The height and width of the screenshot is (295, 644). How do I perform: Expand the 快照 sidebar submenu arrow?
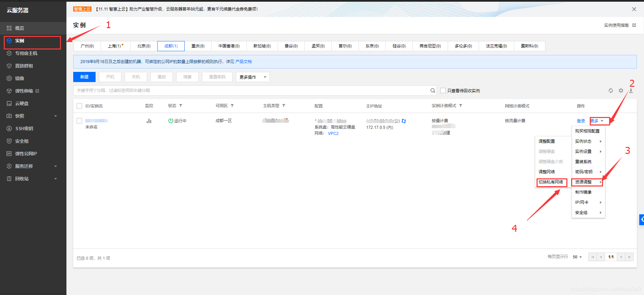[x=56, y=116]
